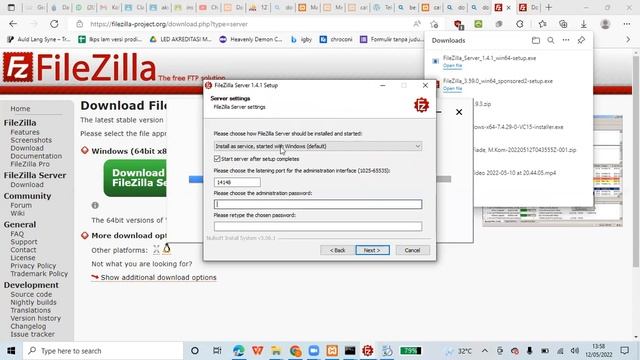This screenshot has width=640, height=360.
Task: Toggle read aloud icon in address bar
Action: [x=417, y=24]
